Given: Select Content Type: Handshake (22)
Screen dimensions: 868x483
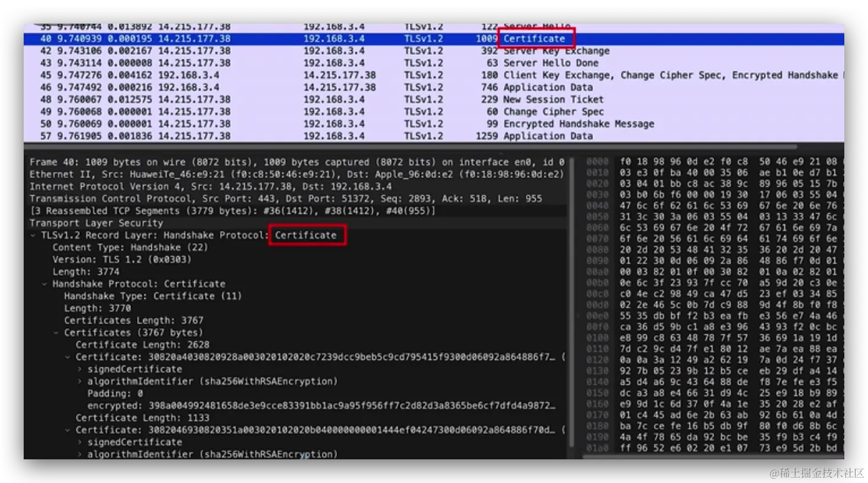Looking at the screenshot, I should (130, 247).
